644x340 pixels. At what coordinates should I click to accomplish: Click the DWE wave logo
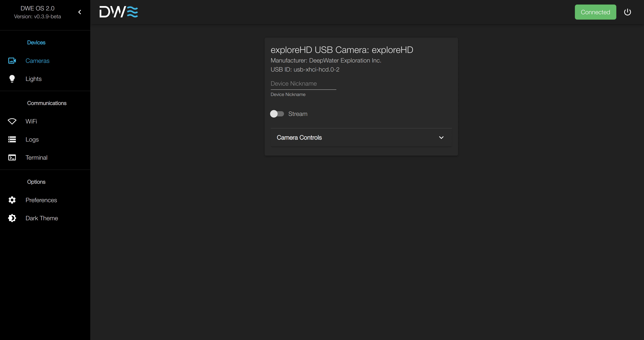click(x=118, y=12)
